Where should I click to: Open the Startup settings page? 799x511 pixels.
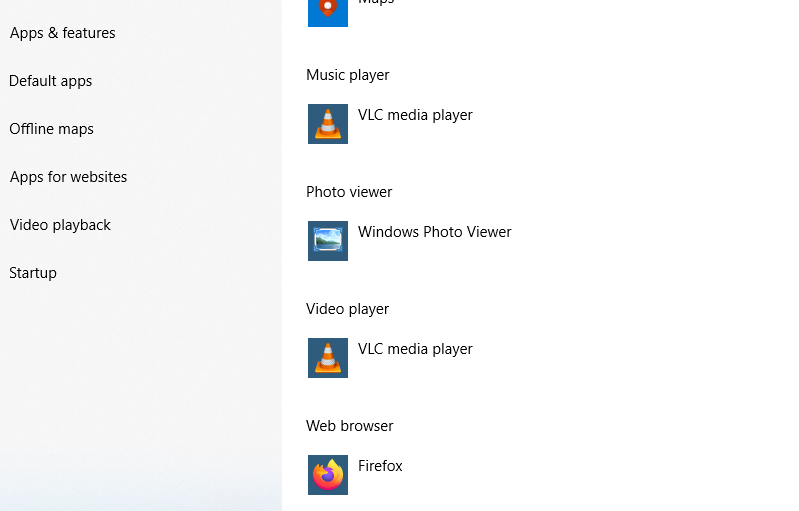point(33,273)
